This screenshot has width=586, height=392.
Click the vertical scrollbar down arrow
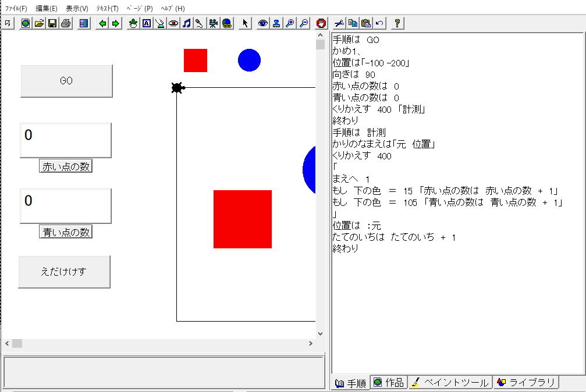[320, 334]
